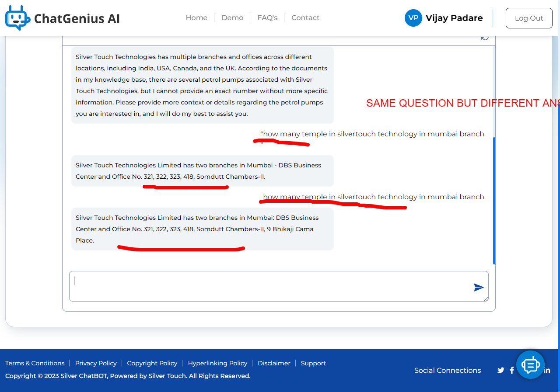Open the Facebook social link
This screenshot has height=392, width=560.
512,370
